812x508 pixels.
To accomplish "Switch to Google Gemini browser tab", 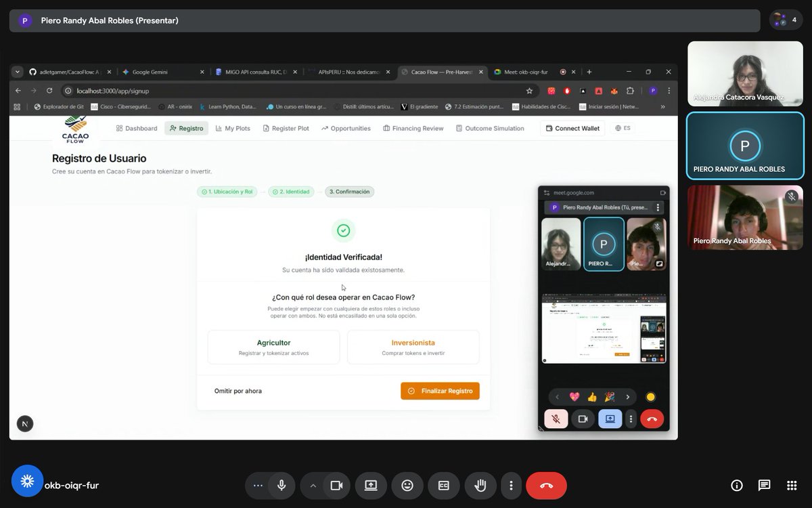I will pyautogui.click(x=163, y=72).
